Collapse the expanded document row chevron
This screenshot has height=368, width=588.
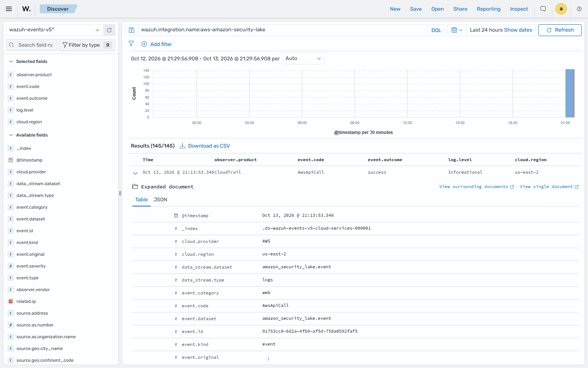click(135, 173)
